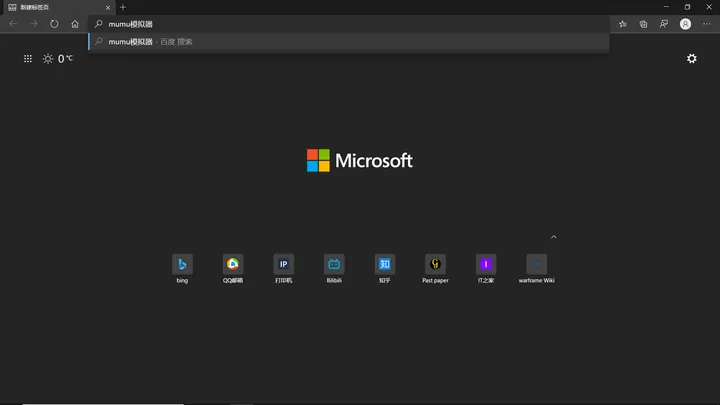Open the bing quick link tile

pos(182,264)
